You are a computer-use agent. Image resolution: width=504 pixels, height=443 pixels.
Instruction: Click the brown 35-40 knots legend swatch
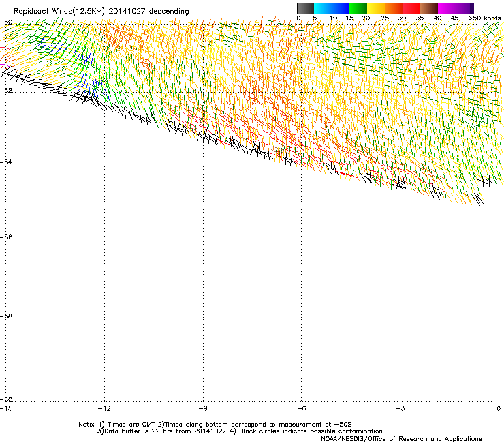tap(429, 8)
